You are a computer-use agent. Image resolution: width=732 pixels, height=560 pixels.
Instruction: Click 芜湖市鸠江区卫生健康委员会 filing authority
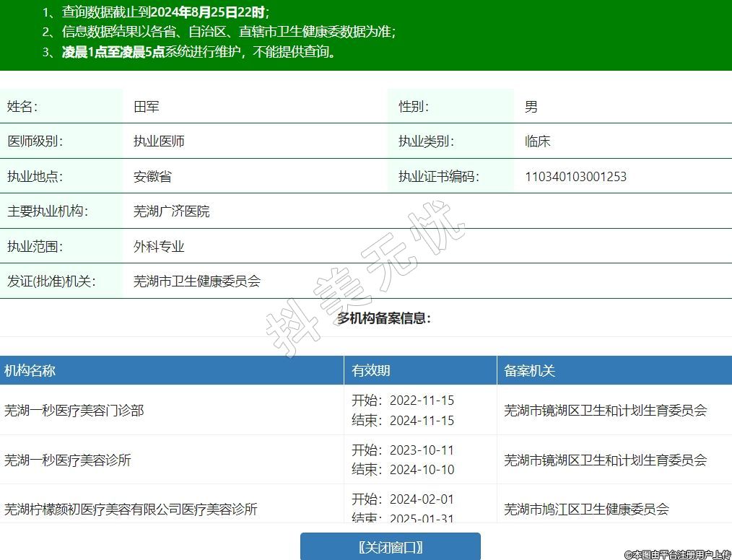[x=586, y=509]
